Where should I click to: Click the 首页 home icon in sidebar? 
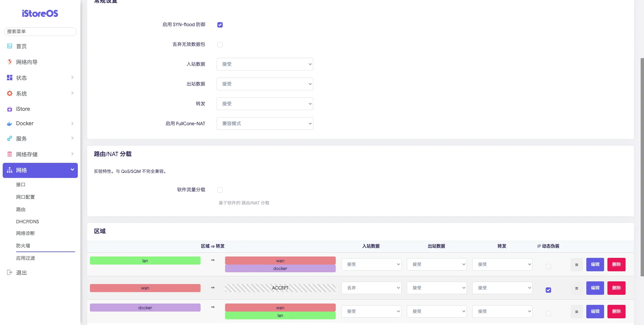10,46
